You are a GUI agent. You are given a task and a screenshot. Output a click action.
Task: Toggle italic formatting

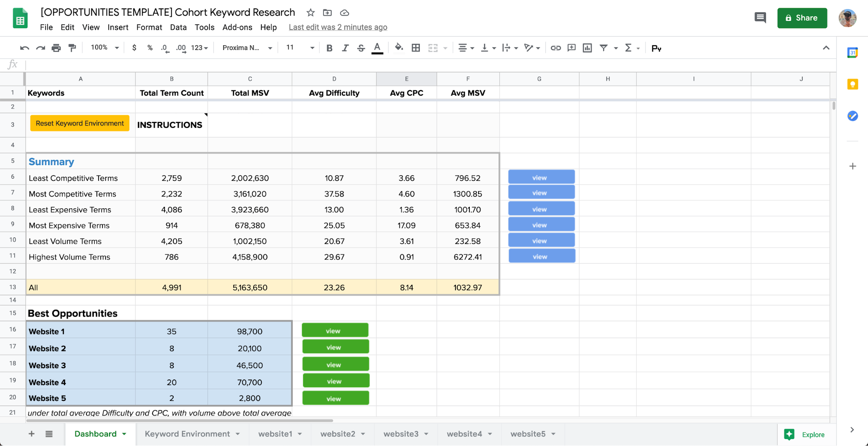pyautogui.click(x=345, y=48)
